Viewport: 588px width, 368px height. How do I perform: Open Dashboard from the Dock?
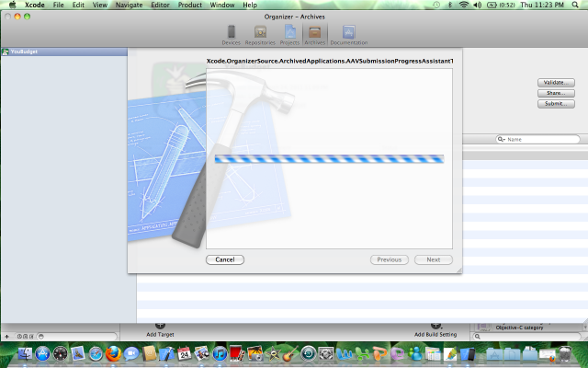point(60,353)
